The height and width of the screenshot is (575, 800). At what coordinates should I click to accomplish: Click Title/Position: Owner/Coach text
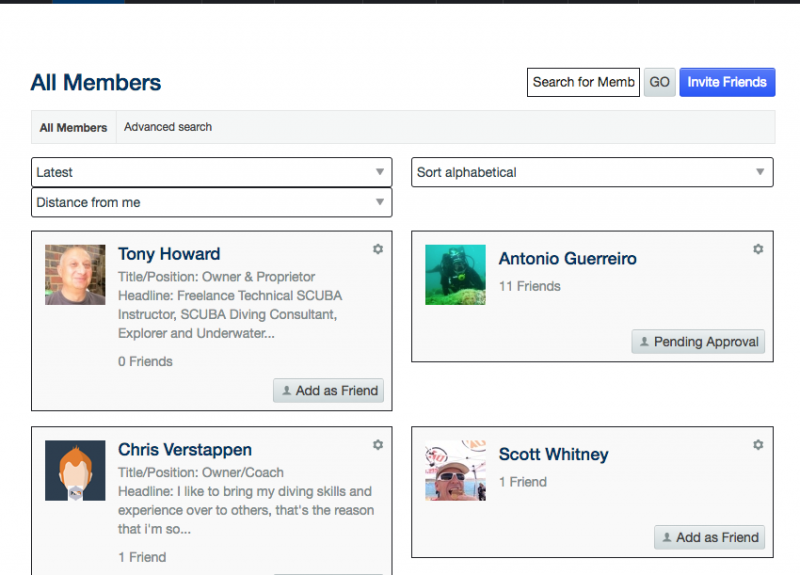pyautogui.click(x=201, y=472)
